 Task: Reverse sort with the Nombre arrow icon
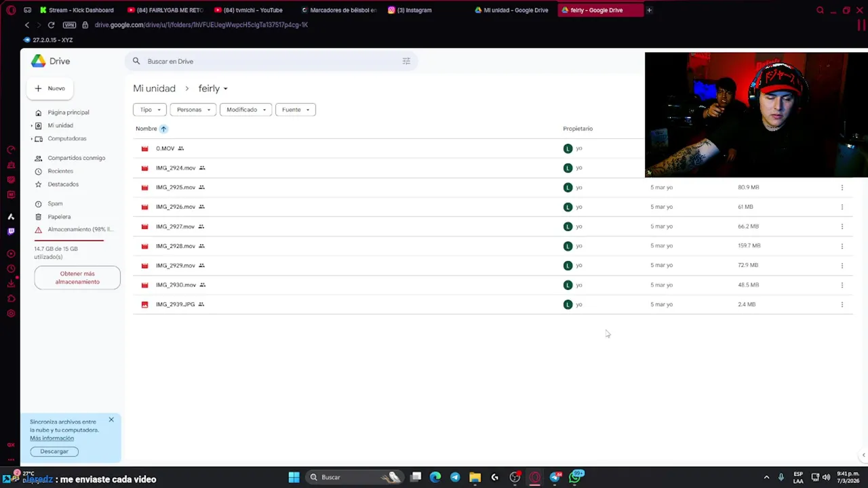[163, 129]
